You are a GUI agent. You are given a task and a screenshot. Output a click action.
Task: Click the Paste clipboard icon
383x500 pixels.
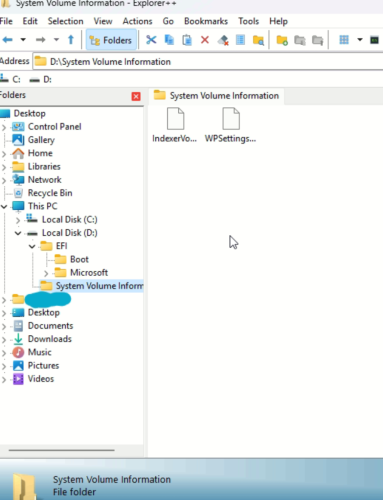187,40
